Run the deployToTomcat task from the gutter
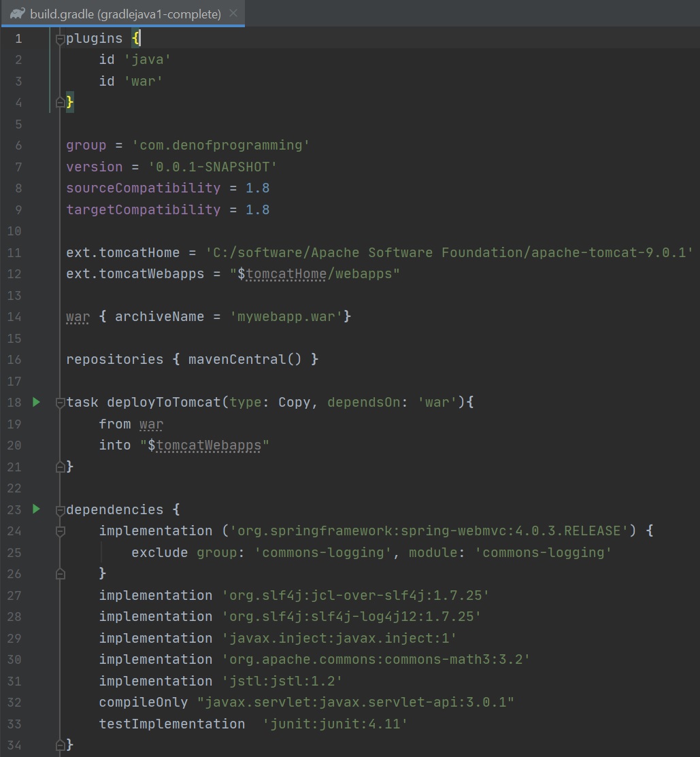 pos(37,402)
